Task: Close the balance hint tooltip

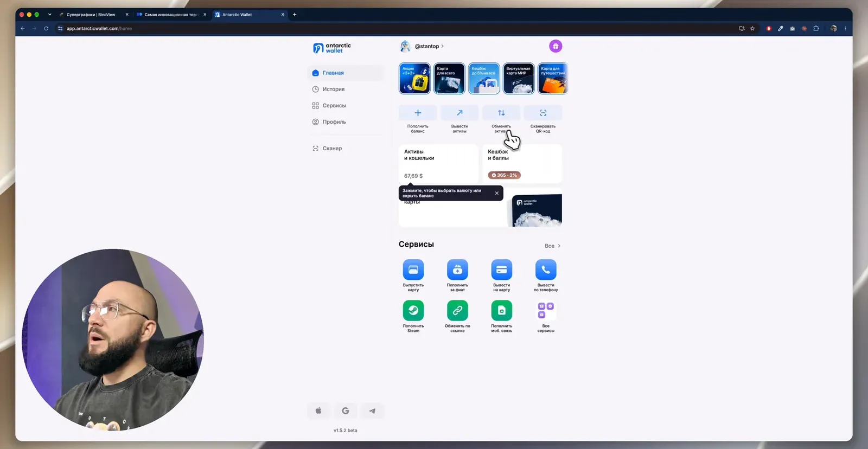Action: (x=496, y=193)
